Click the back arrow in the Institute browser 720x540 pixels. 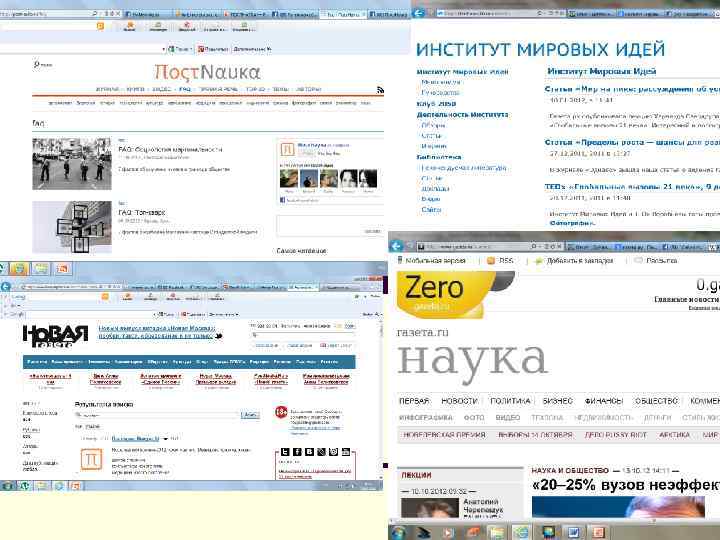point(418,13)
